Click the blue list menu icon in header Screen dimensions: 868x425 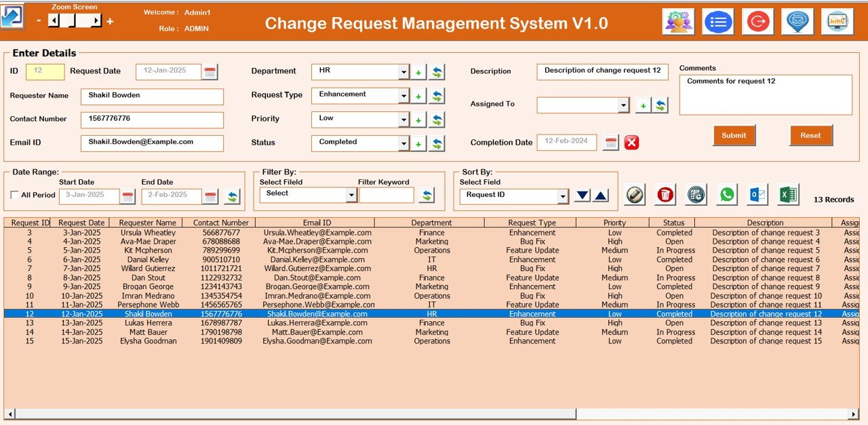718,22
